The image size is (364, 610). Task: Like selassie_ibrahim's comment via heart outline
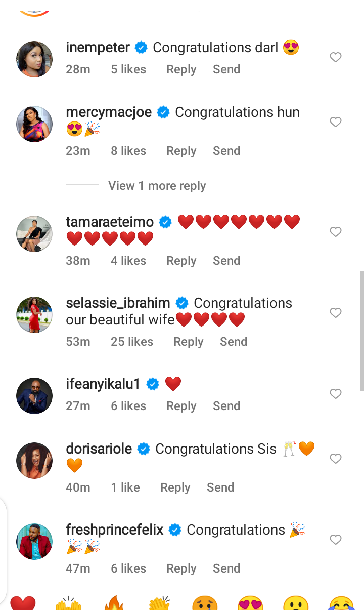336,313
